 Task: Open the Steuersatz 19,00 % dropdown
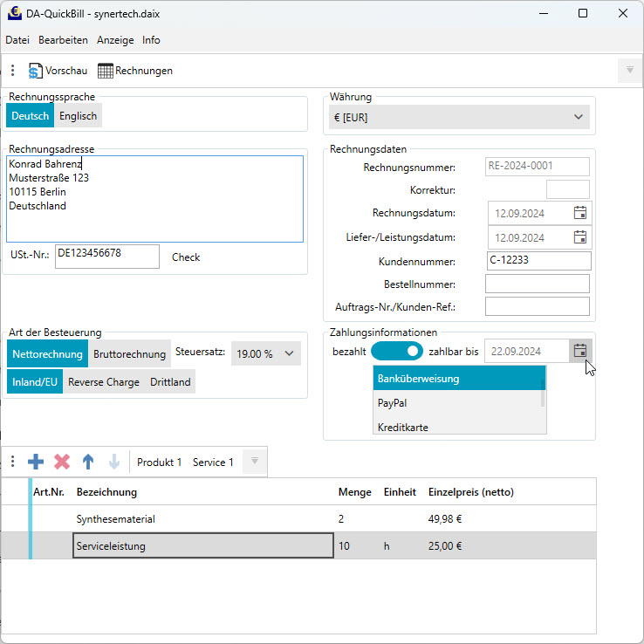pyautogui.click(x=266, y=353)
